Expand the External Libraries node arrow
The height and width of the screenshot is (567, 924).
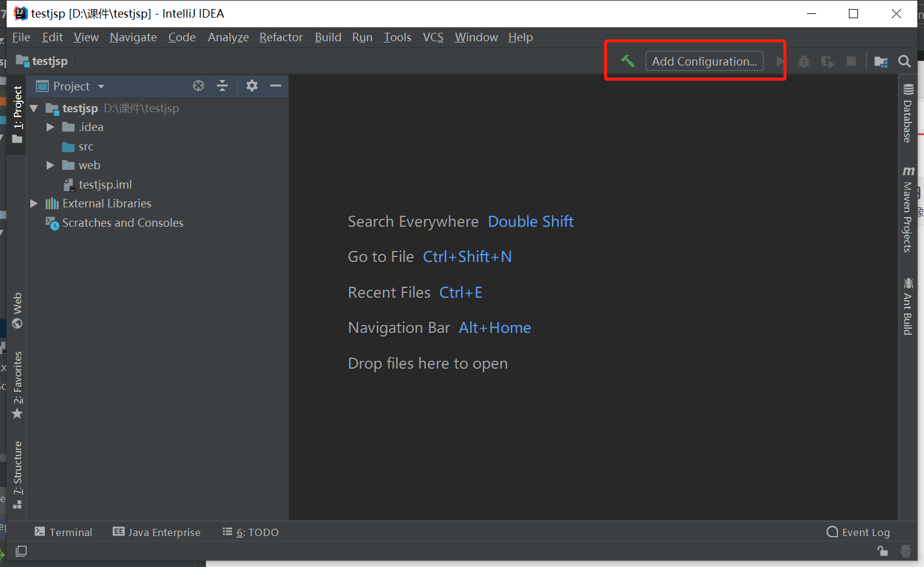34,204
